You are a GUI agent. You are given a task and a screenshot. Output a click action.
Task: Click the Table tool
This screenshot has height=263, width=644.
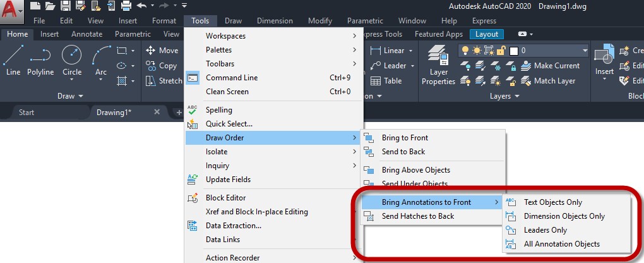pyautogui.click(x=386, y=81)
